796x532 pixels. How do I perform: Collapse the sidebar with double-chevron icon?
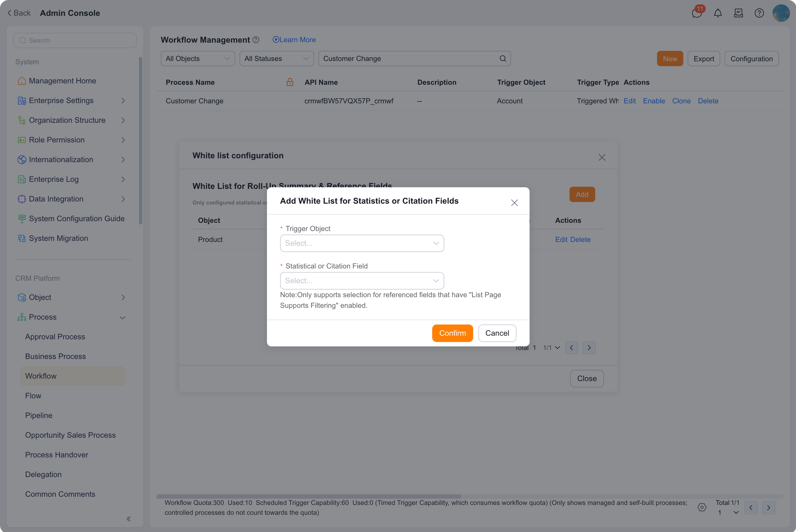(129, 518)
